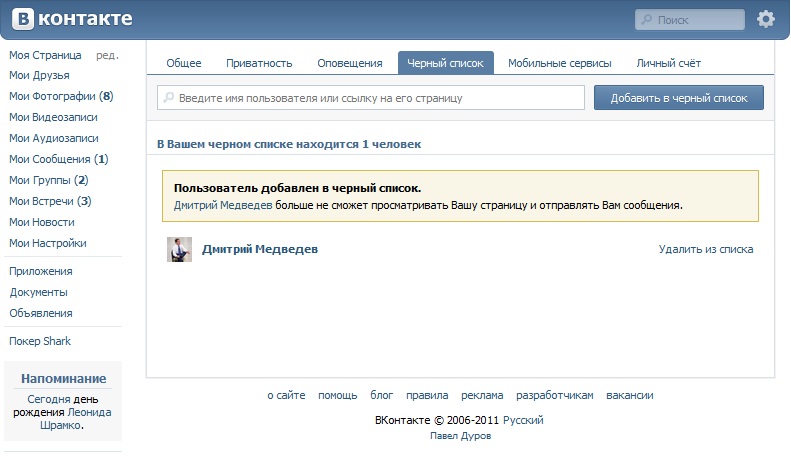Click the magnifier icon in header search

click(646, 20)
